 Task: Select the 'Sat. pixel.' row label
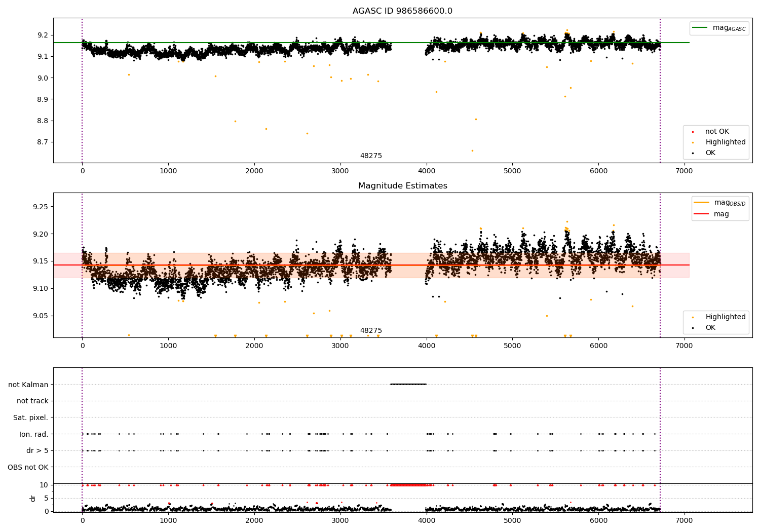point(31,417)
